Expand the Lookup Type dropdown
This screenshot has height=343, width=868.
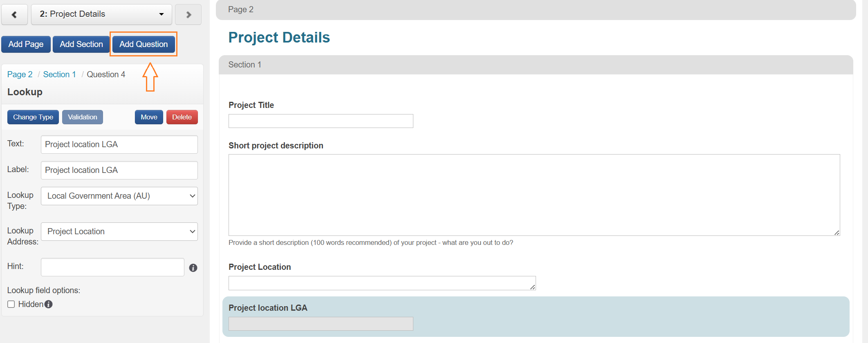[x=119, y=196]
